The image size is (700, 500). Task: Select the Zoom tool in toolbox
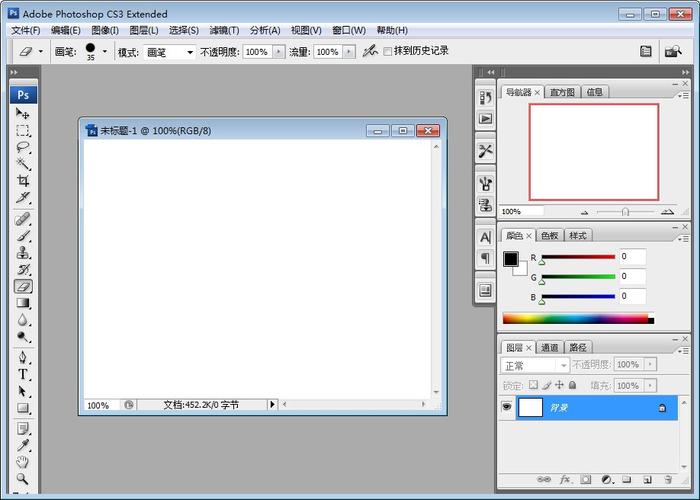23,480
